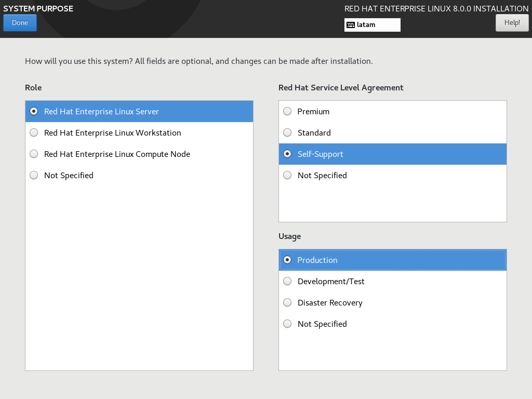Choose Development/Test usage
This screenshot has width=532, height=399.
click(331, 282)
